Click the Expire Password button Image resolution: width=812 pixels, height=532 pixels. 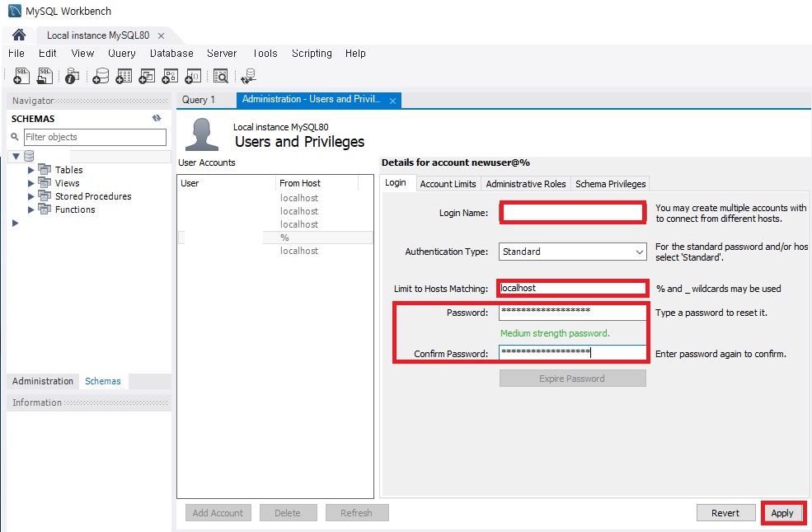tap(572, 379)
